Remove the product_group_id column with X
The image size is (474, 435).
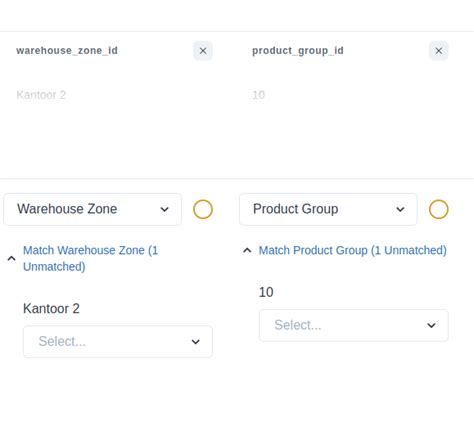[x=438, y=51]
